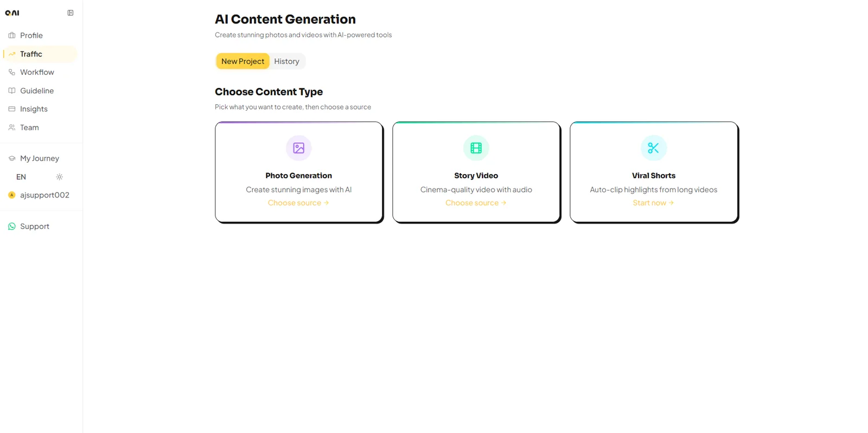The width and height of the screenshot is (868, 433).
Task: Switch to the History tab
Action: [286, 61]
